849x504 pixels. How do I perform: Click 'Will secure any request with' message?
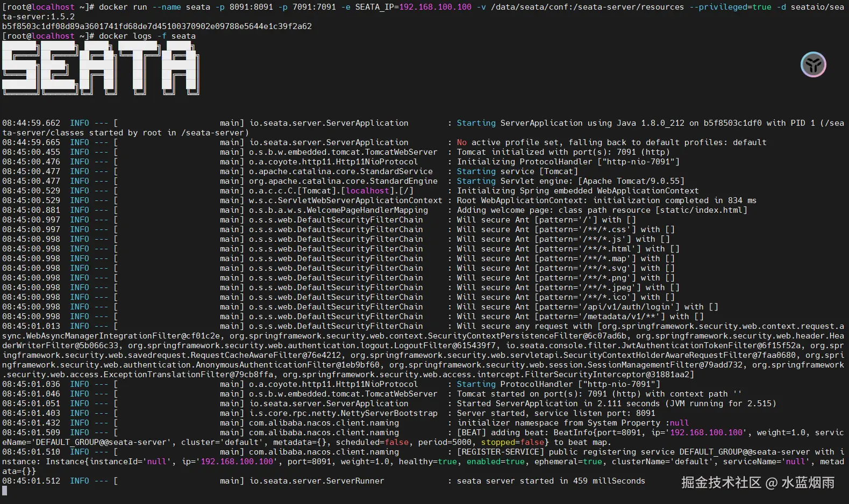pyautogui.click(x=524, y=326)
